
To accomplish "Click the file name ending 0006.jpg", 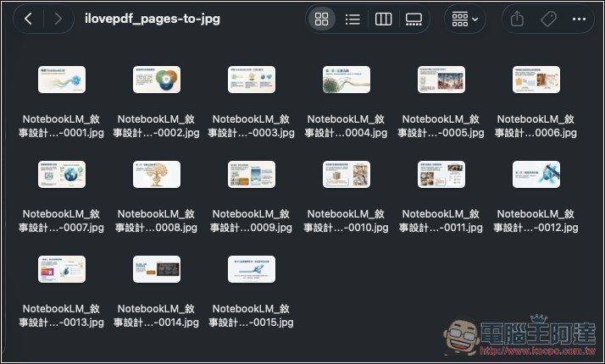I will (536, 126).
